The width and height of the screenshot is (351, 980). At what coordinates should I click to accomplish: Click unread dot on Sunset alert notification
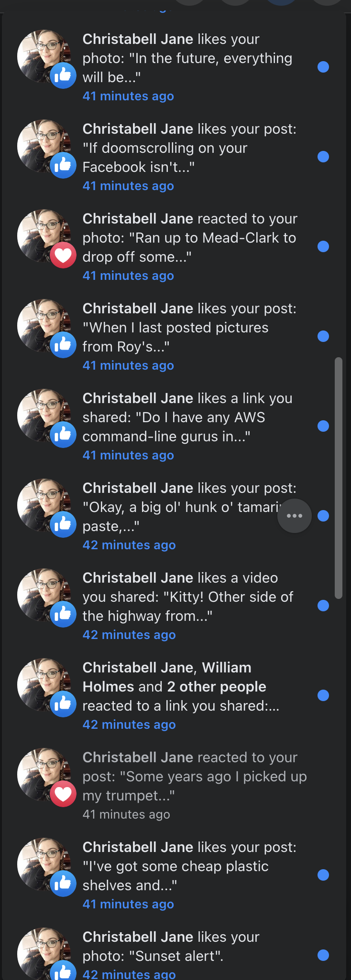click(323, 955)
